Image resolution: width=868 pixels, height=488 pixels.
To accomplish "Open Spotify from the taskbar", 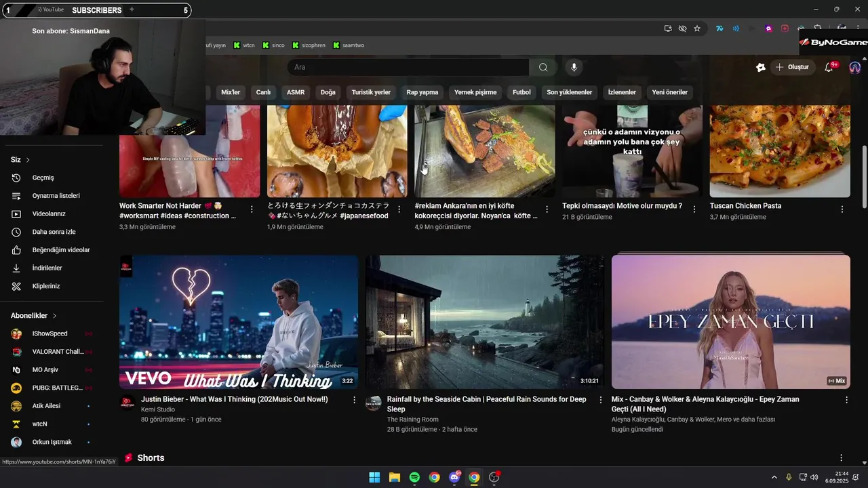I will tap(414, 477).
